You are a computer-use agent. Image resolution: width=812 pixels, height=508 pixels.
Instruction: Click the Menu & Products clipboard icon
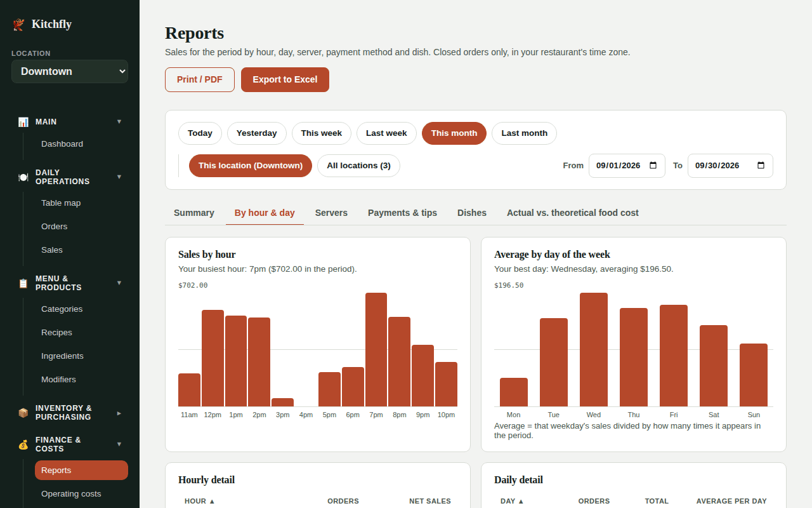coord(23,283)
